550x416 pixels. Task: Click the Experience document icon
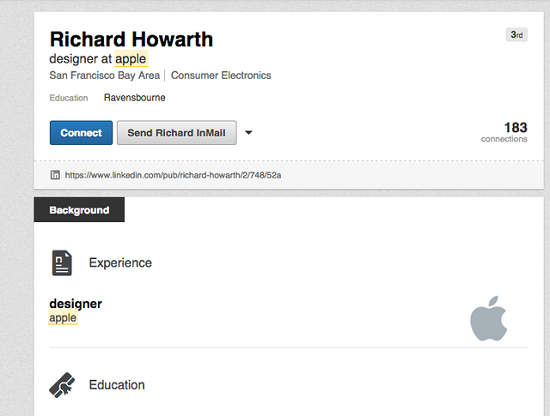click(x=62, y=263)
